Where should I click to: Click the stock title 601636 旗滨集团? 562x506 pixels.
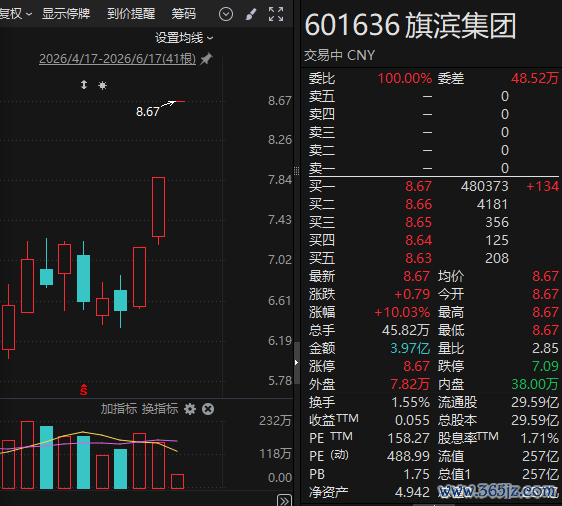[x=411, y=25]
